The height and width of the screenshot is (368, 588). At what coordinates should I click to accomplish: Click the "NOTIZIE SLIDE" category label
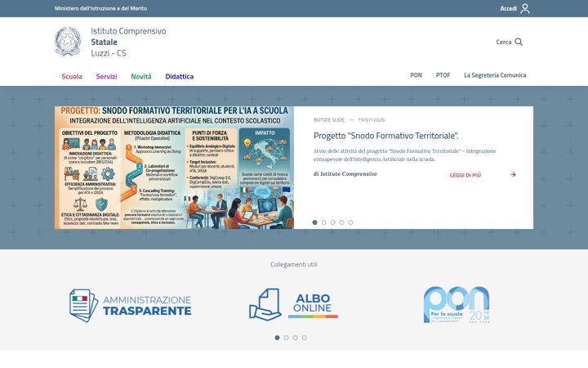pyautogui.click(x=328, y=119)
